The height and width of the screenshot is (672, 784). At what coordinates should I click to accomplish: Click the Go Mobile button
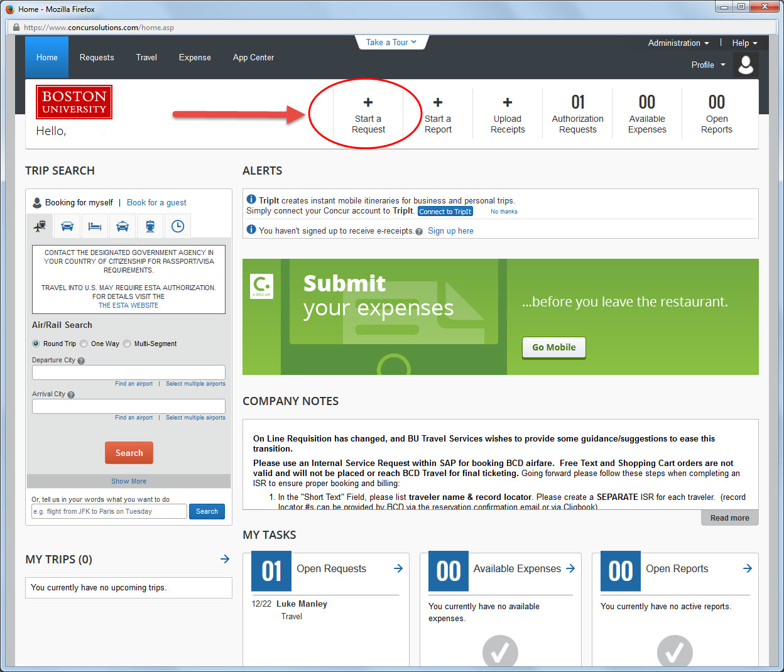[x=554, y=347]
